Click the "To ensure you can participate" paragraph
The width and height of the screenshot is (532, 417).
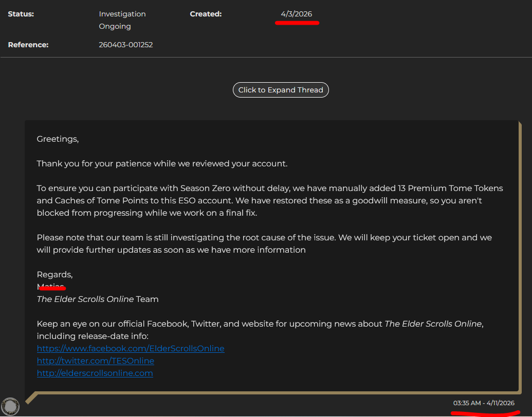[x=270, y=200]
